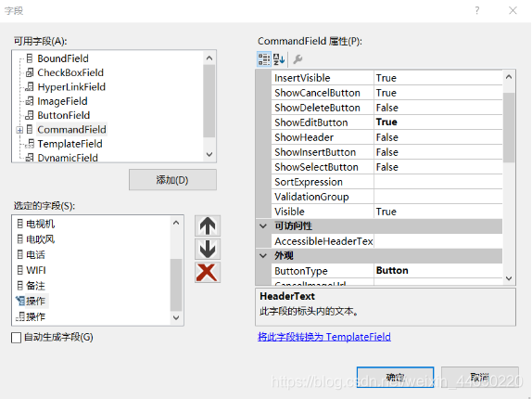Click the ShowSelectButton property row

pos(386,167)
